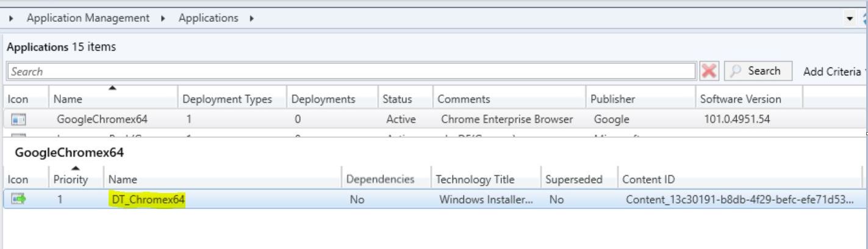Click the Applications 15 items heading

(61, 46)
